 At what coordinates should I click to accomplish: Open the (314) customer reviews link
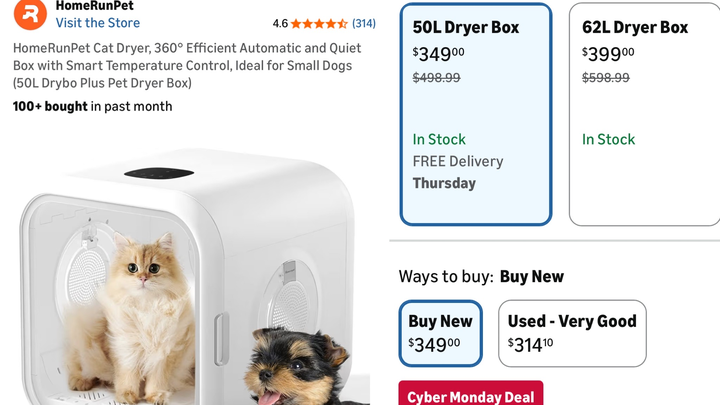click(x=364, y=23)
